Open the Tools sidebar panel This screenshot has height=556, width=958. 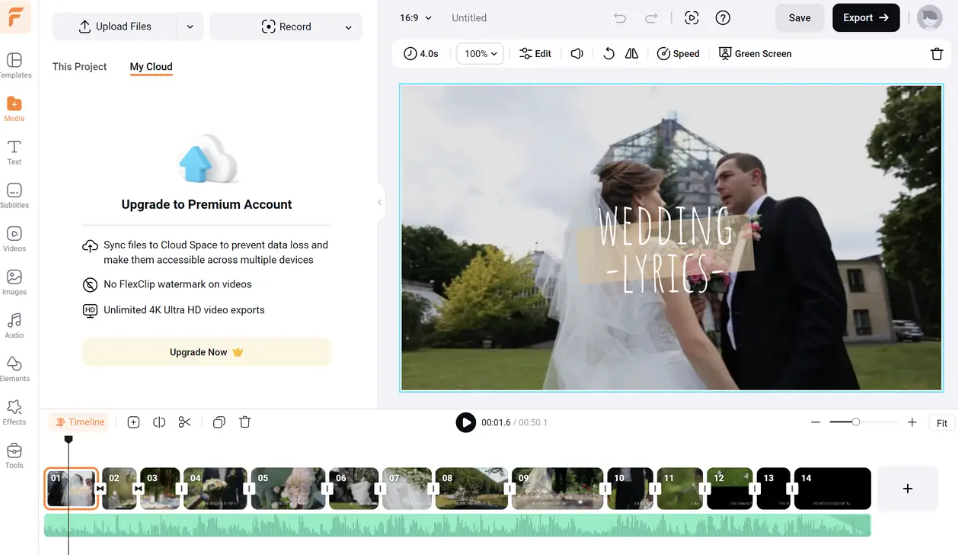14,456
